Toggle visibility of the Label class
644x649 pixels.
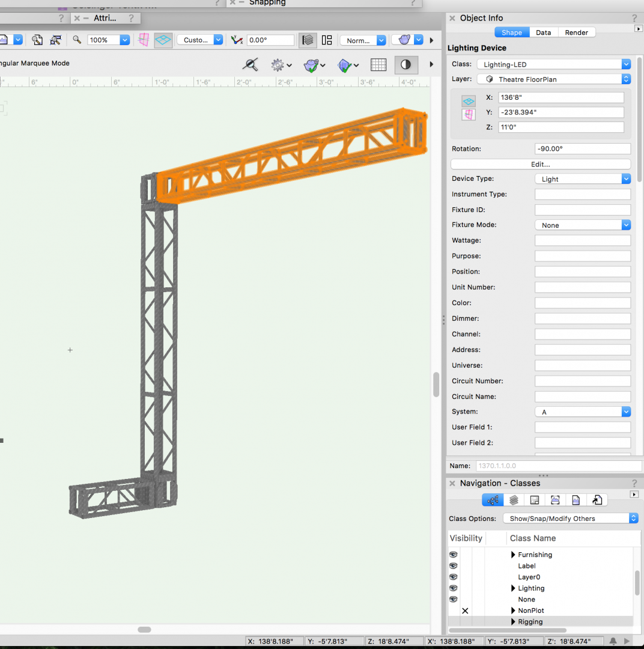click(454, 565)
